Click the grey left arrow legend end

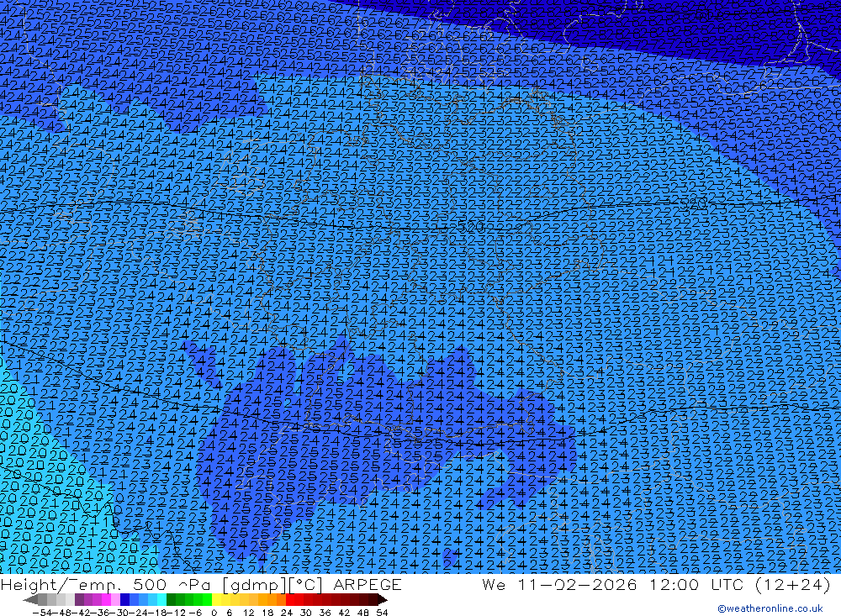tap(30, 599)
